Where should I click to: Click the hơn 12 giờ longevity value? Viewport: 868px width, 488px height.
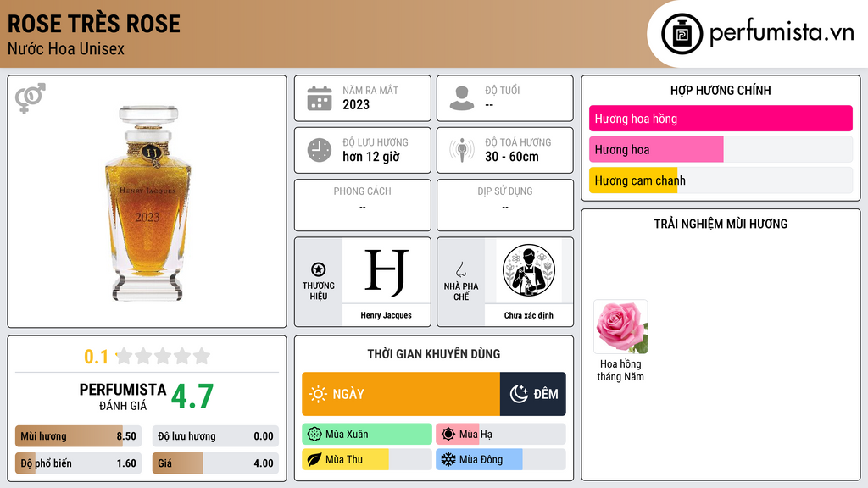point(371,157)
